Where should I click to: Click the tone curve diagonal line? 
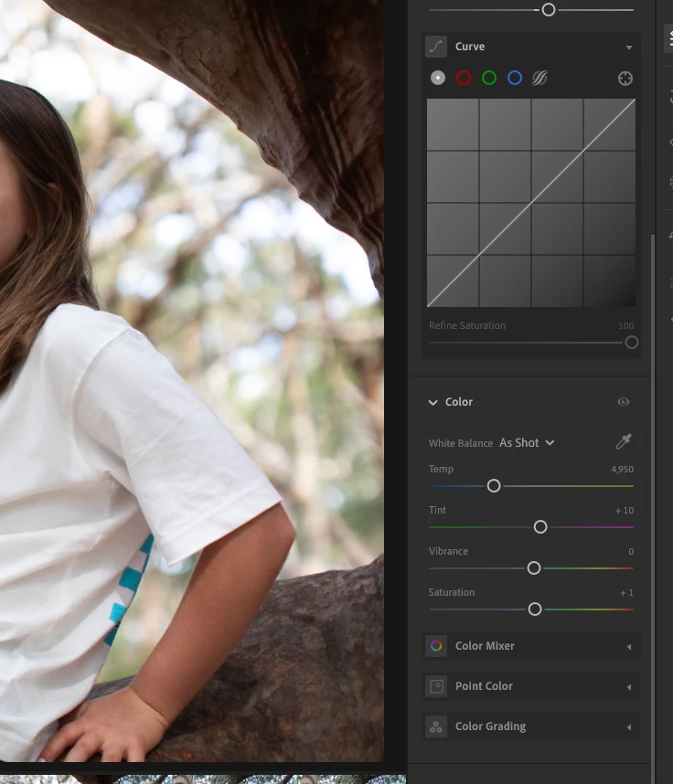(x=531, y=203)
